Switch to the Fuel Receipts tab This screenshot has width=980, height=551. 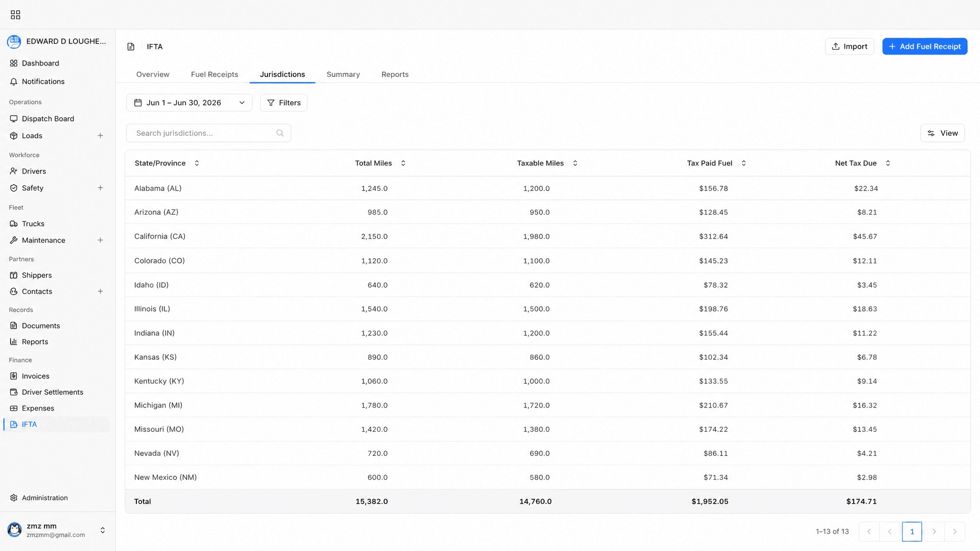tap(214, 74)
